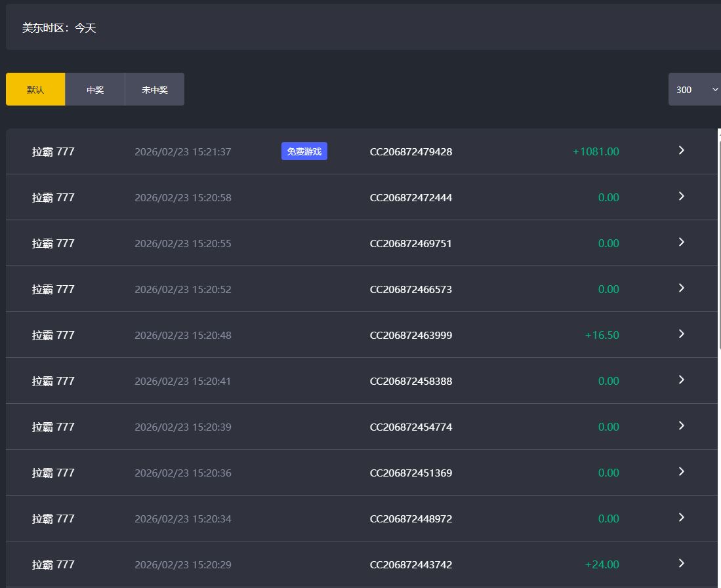Open the 300 page size dropdown
The image size is (721, 588).
coord(695,89)
